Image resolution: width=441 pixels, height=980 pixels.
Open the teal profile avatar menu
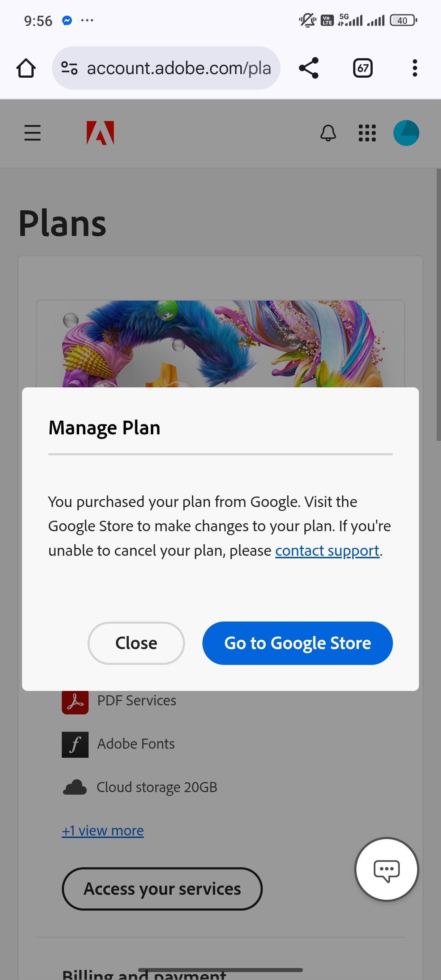pos(406,133)
